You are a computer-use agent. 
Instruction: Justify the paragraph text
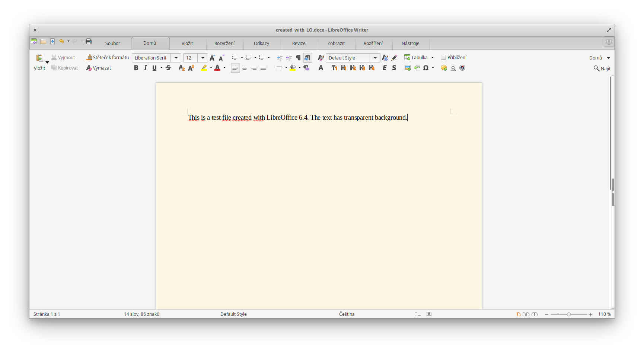point(263,68)
